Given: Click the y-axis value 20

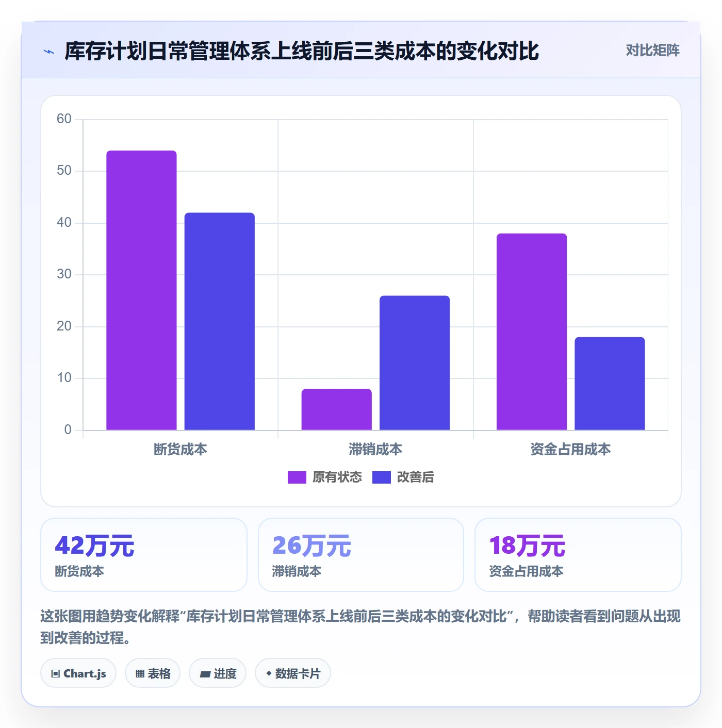Looking at the screenshot, I should coord(64,326).
